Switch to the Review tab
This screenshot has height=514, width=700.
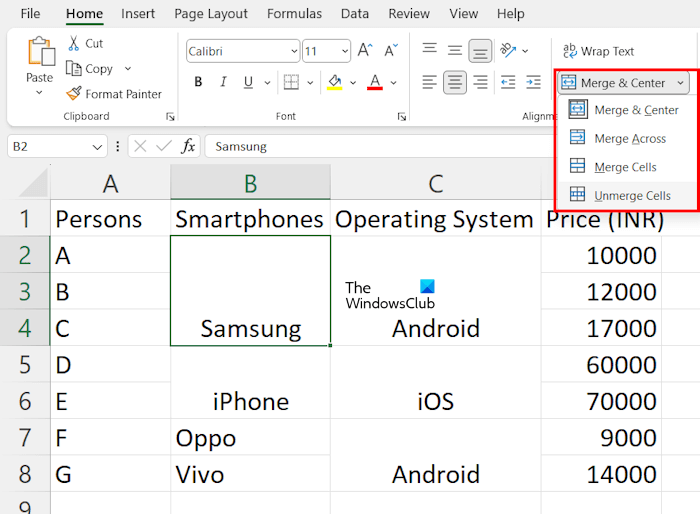pyautogui.click(x=409, y=14)
